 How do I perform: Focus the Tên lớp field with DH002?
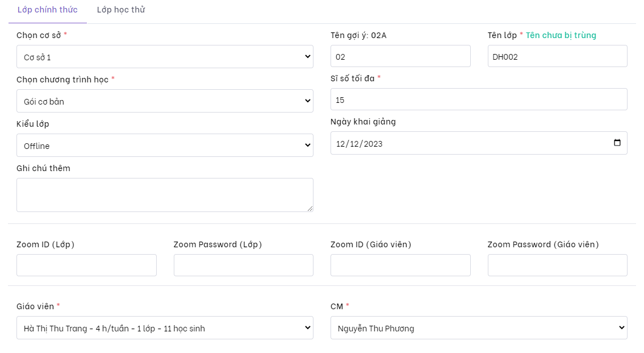[x=557, y=56]
